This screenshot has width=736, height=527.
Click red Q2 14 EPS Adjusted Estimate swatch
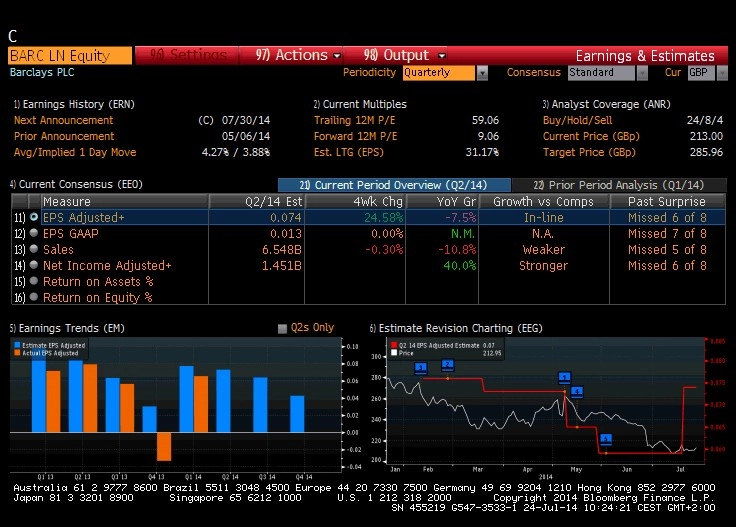[394, 345]
